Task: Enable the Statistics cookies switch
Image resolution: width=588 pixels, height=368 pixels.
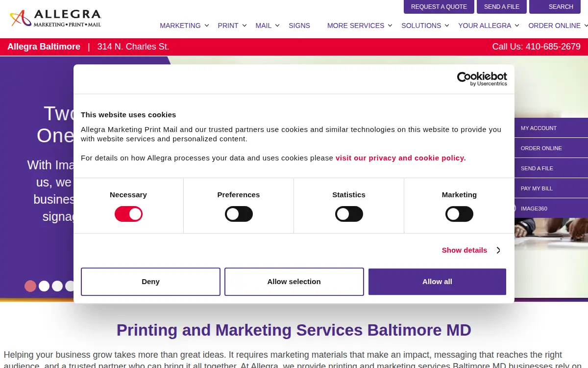Action: click(349, 214)
